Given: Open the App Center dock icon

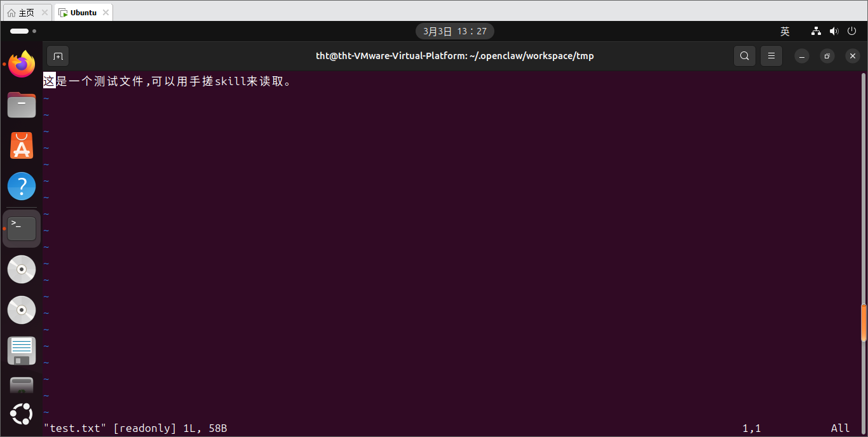Looking at the screenshot, I should [22, 146].
